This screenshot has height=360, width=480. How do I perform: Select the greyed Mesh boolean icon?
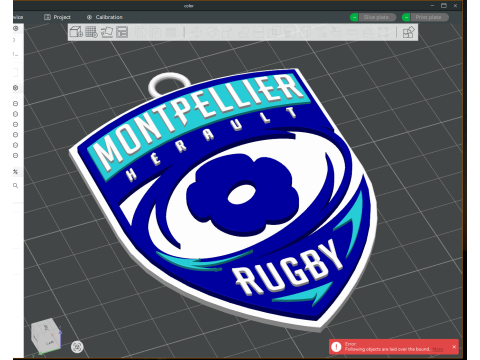(273, 32)
